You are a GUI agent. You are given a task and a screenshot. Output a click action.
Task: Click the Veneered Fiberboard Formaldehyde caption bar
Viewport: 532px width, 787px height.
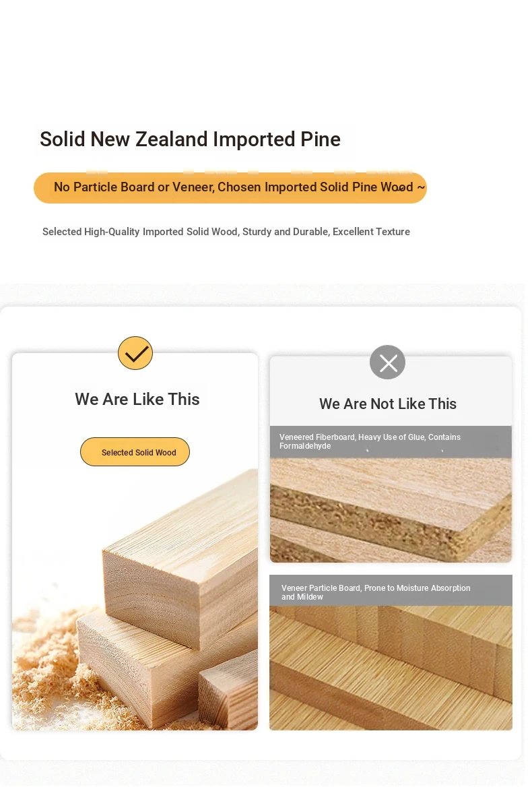tap(391, 442)
